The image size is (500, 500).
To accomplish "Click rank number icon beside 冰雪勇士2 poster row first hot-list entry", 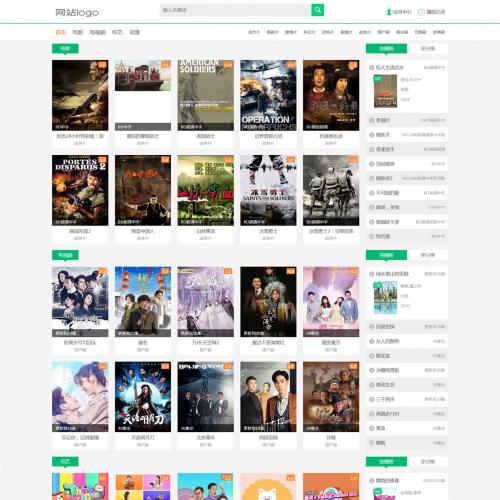I will point(371,67).
